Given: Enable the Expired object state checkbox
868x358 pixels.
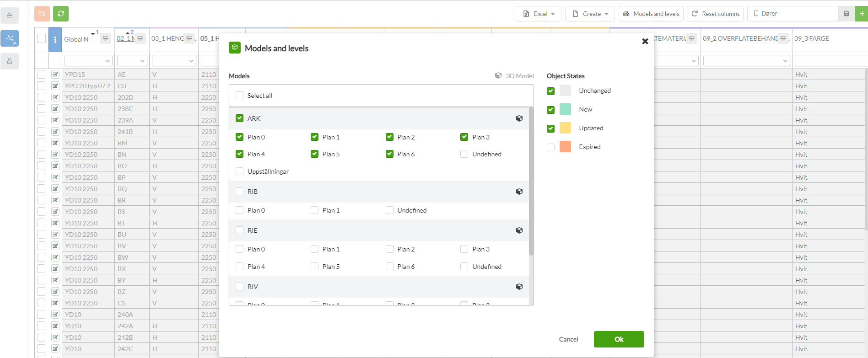Looking at the screenshot, I should [x=550, y=147].
